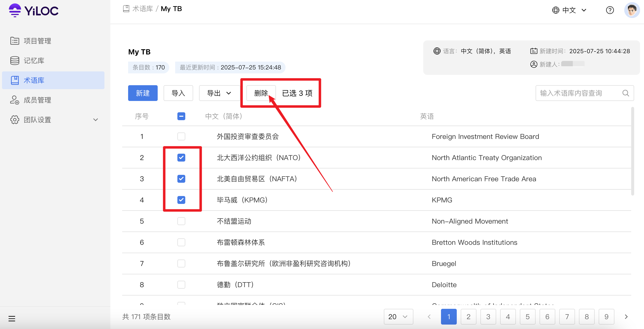The width and height of the screenshot is (644, 329).
Task: Click the 术语库 book icon in the sidebar
Action: [15, 80]
